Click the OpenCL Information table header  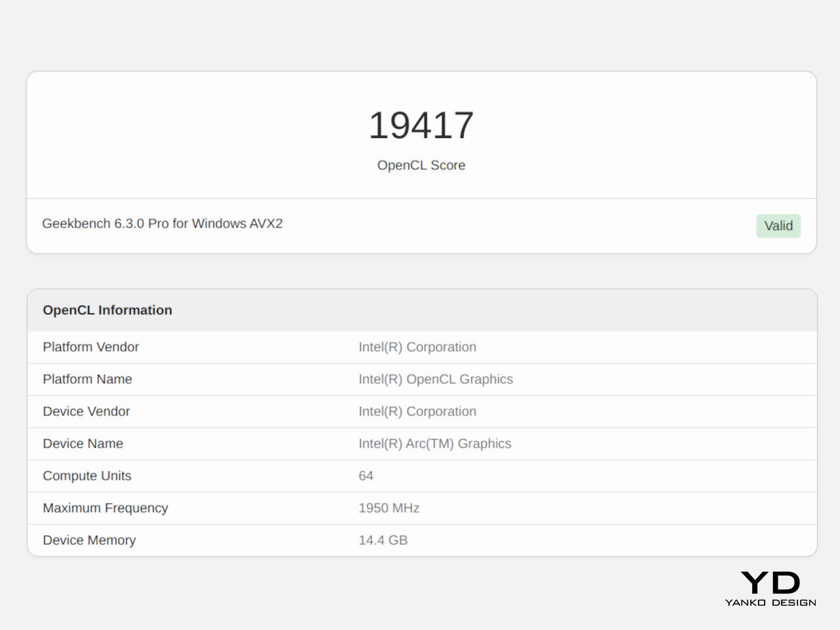108,310
